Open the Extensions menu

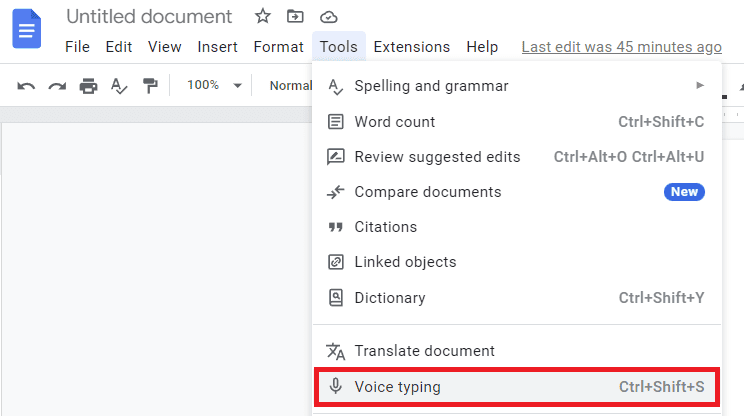coord(411,47)
